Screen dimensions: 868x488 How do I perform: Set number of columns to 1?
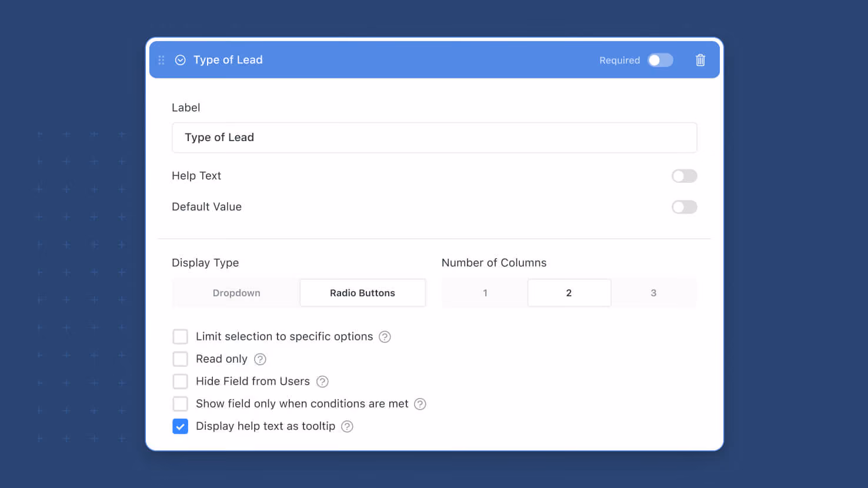(x=485, y=293)
